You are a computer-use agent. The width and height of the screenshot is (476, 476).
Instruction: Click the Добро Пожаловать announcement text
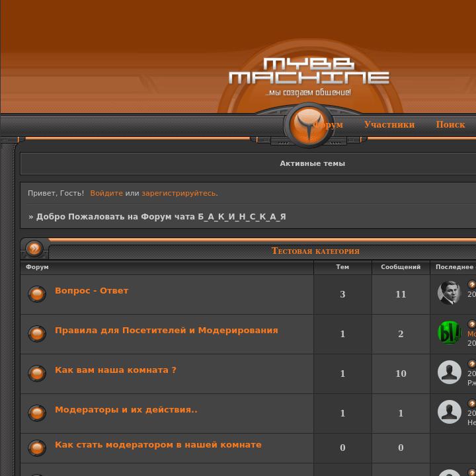click(x=161, y=217)
